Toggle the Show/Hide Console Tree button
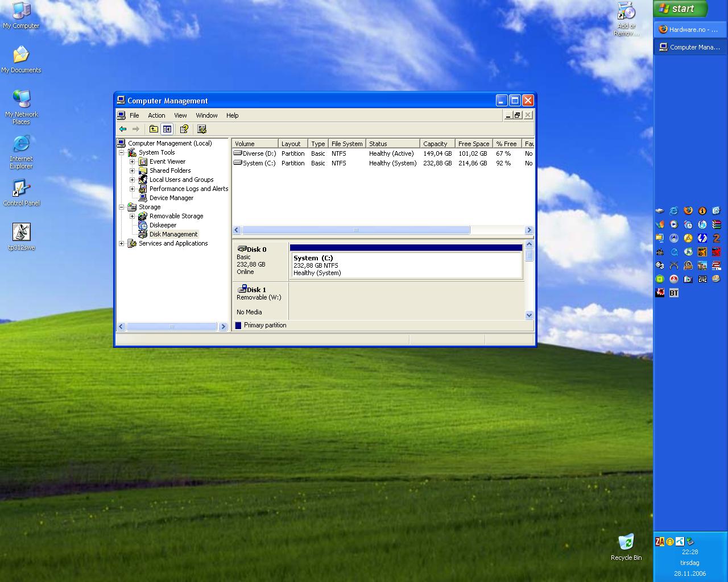This screenshot has height=582, width=728. point(167,129)
